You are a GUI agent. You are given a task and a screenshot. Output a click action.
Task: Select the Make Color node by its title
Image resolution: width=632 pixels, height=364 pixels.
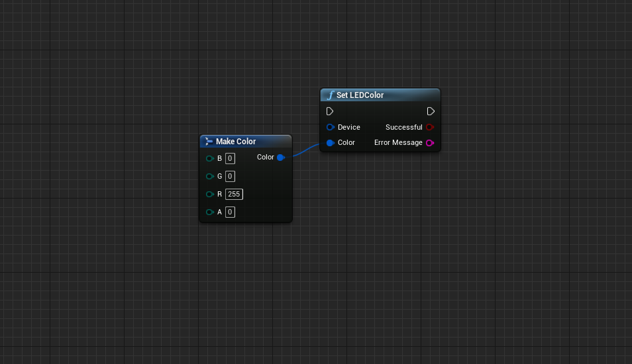click(x=236, y=142)
